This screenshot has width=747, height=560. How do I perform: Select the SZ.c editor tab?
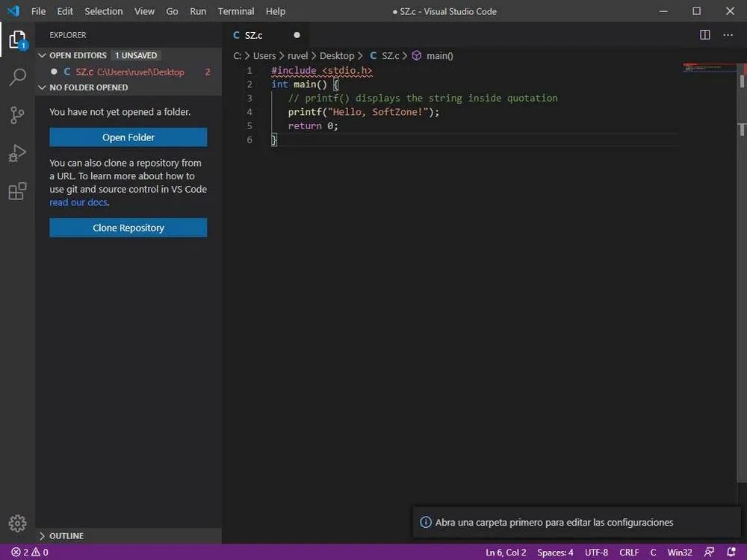254,34
